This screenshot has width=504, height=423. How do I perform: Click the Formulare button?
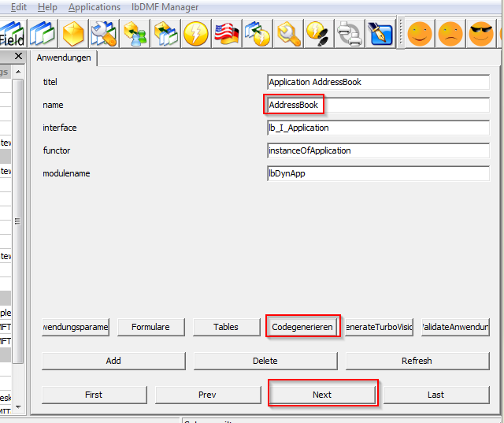click(x=151, y=326)
